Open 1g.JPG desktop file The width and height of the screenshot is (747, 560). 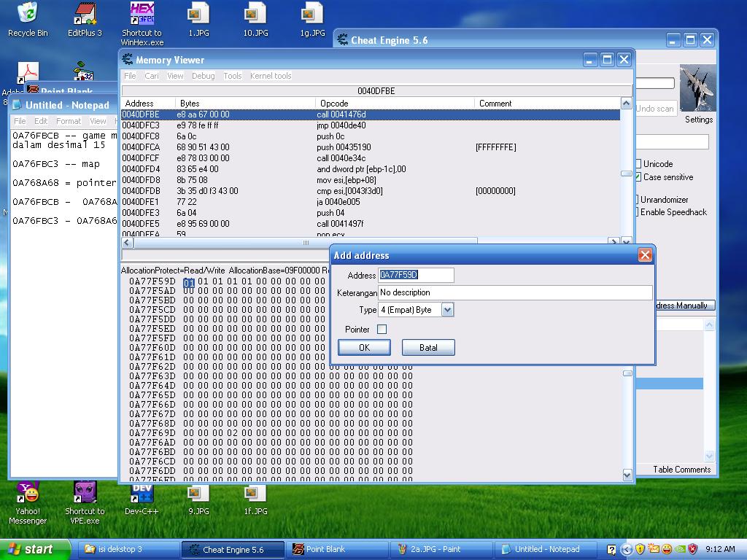click(x=312, y=19)
